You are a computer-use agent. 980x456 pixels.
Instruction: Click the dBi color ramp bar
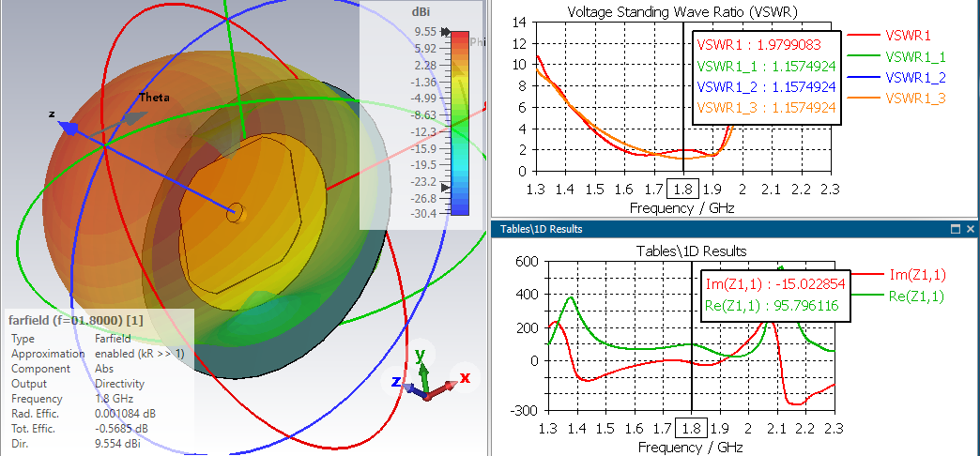(459, 123)
